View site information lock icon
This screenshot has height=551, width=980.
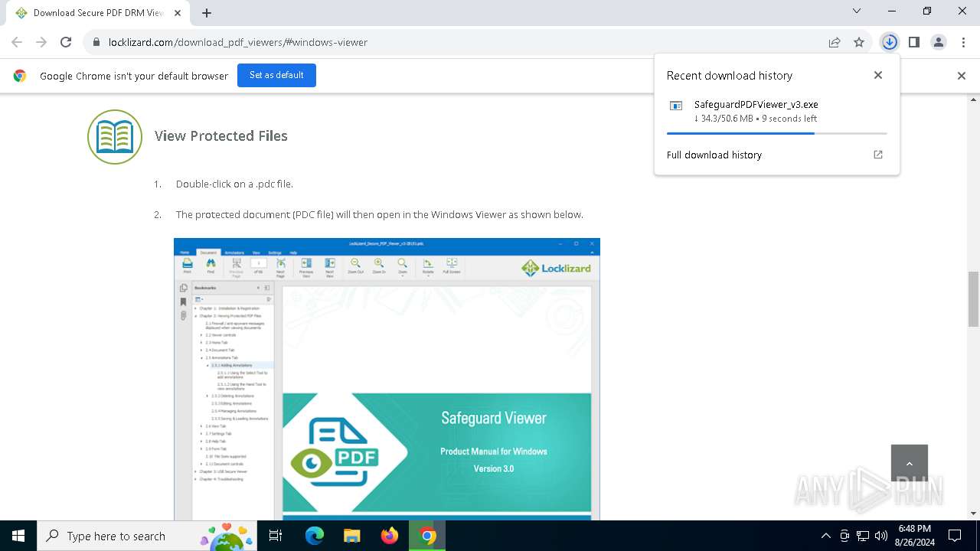(x=96, y=42)
